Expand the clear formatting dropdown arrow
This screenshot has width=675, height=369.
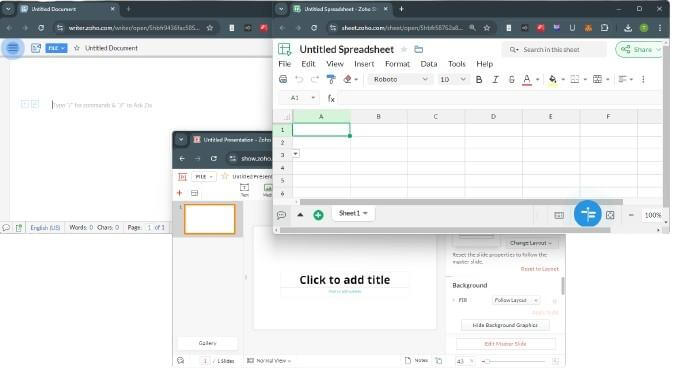click(x=356, y=80)
